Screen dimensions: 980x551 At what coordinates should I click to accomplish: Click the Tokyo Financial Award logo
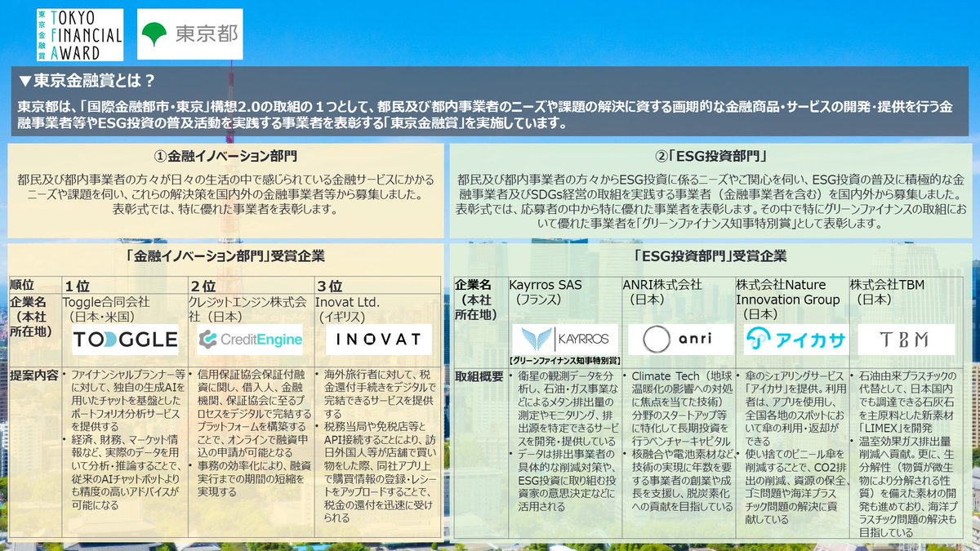80,35
